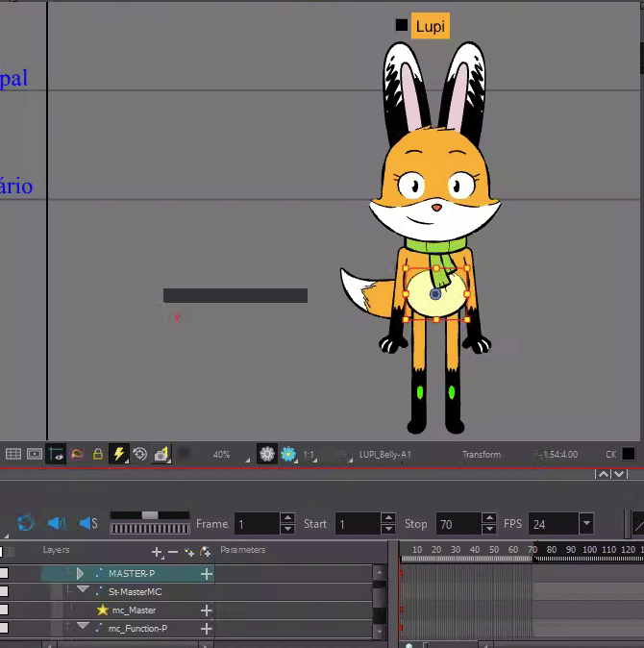Enable sound scrubbing icon

point(87,523)
